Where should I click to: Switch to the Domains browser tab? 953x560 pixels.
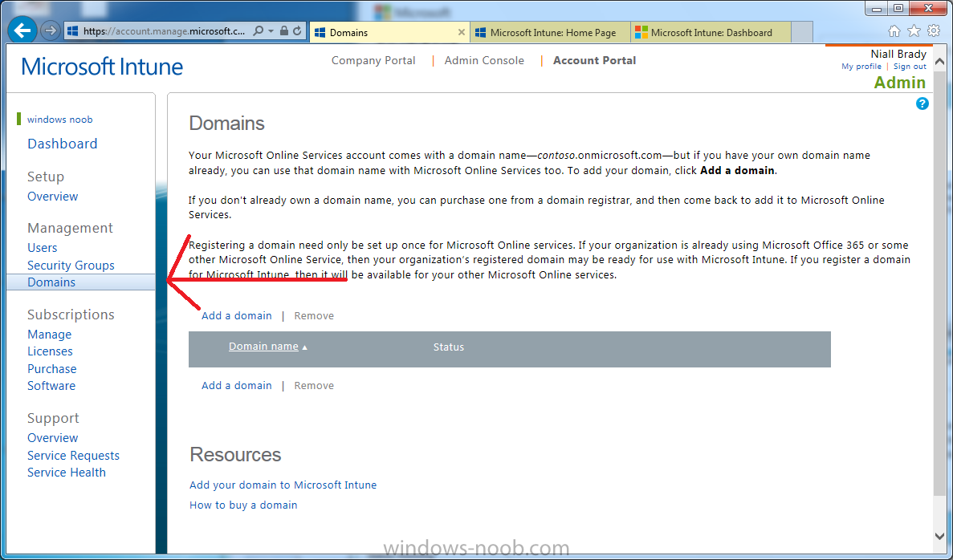click(x=389, y=32)
